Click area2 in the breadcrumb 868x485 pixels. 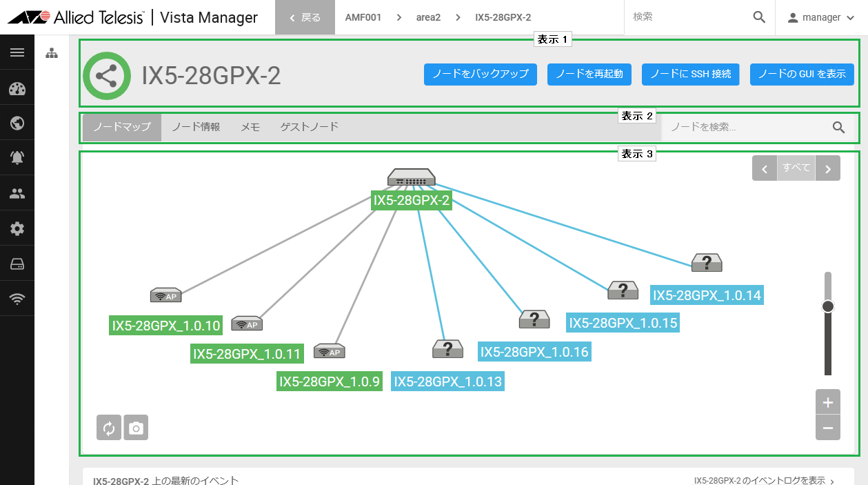point(428,17)
